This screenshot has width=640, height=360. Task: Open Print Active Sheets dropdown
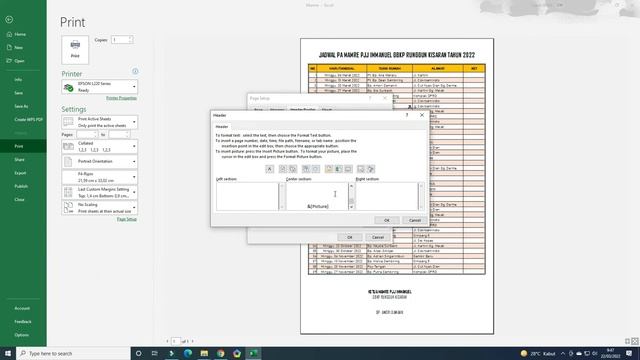point(100,122)
